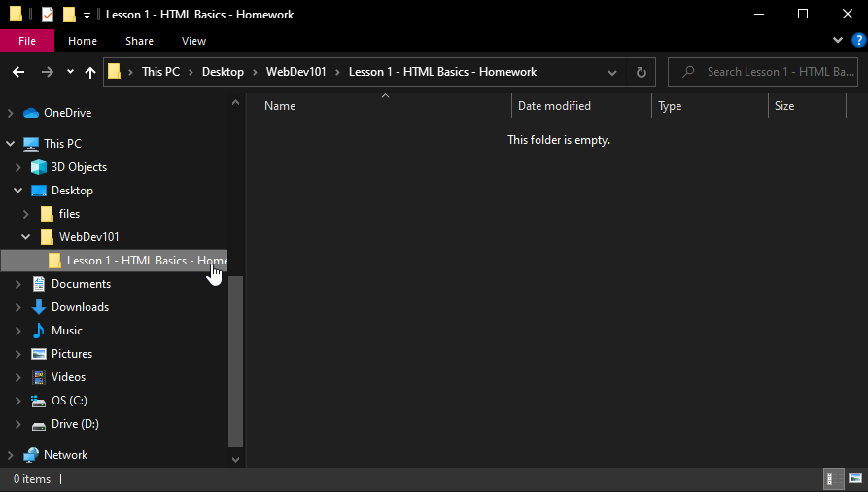Expand the OneDrive tree node
This screenshot has width=868, height=492.
(10, 113)
